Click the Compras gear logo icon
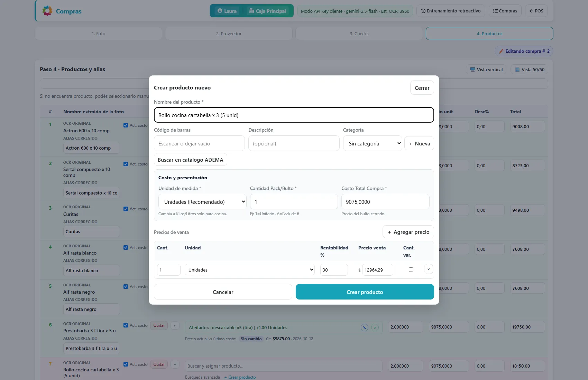 pos(47,11)
